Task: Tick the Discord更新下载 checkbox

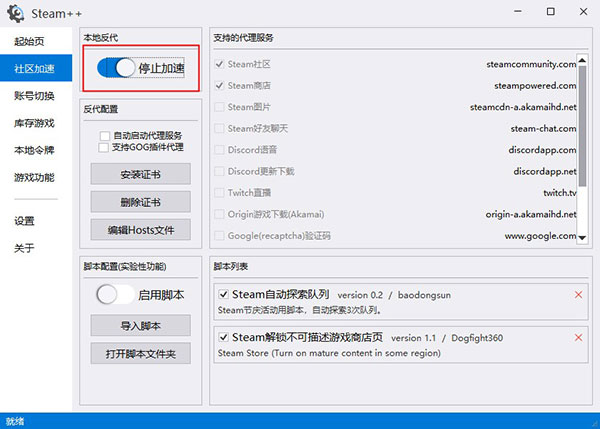Action: click(x=219, y=171)
